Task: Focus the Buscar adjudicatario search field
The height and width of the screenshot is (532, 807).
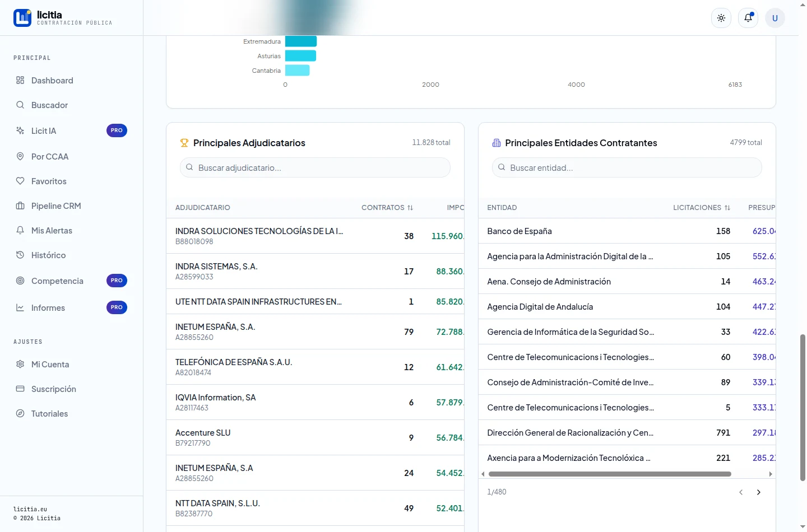Action: (315, 167)
